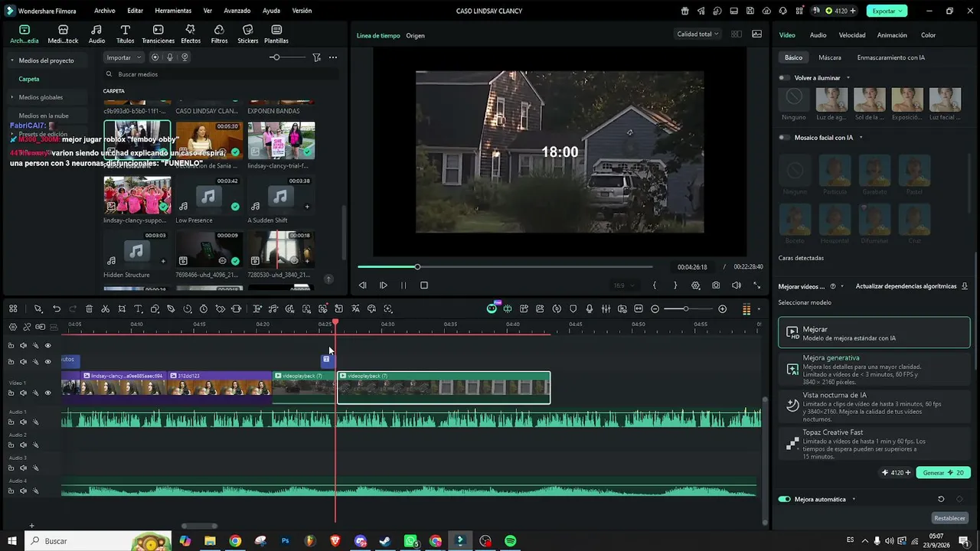Click the scissors split icon in timeline toolbar
This screenshot has height=551, width=980.
tap(106, 309)
